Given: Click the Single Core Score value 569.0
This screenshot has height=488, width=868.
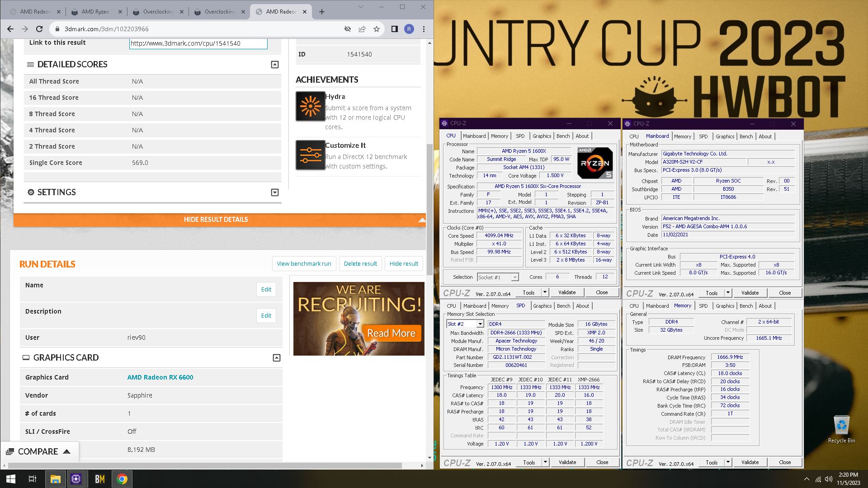Looking at the screenshot, I should 140,163.
